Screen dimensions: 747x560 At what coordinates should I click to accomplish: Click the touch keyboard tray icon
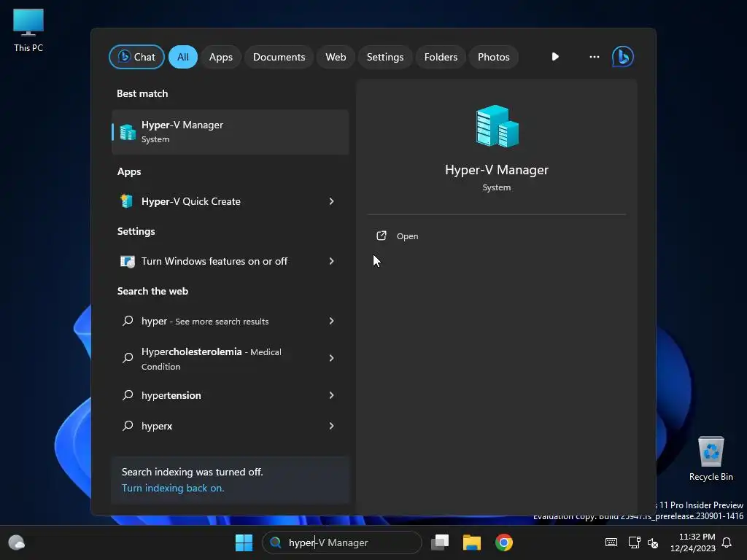point(611,542)
